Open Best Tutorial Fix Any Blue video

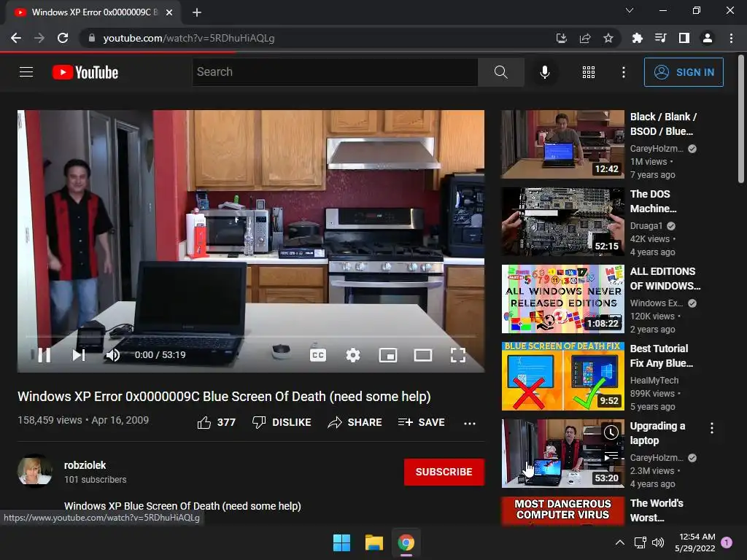562,376
